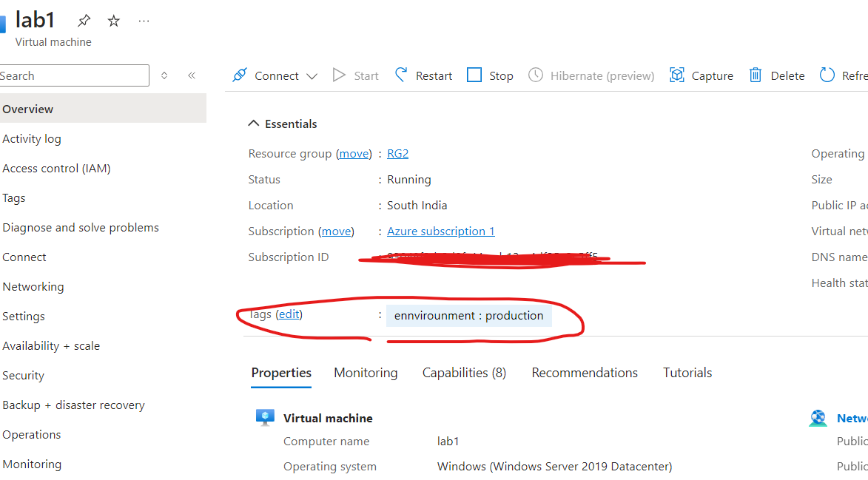Mark lab1 as favorite with star icon
868x480 pixels.
click(113, 21)
